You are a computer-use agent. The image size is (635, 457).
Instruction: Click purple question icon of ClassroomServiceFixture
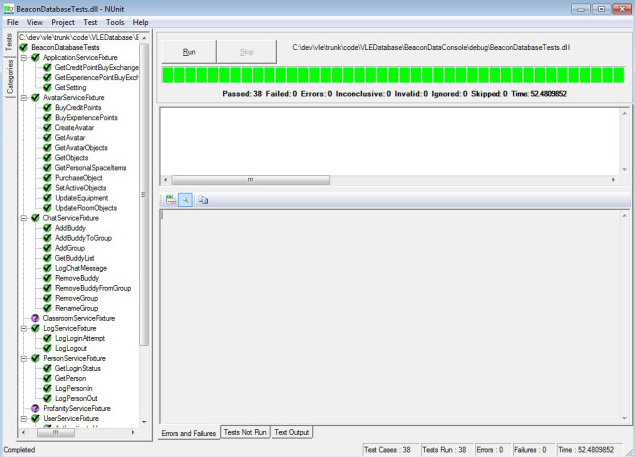(x=35, y=318)
